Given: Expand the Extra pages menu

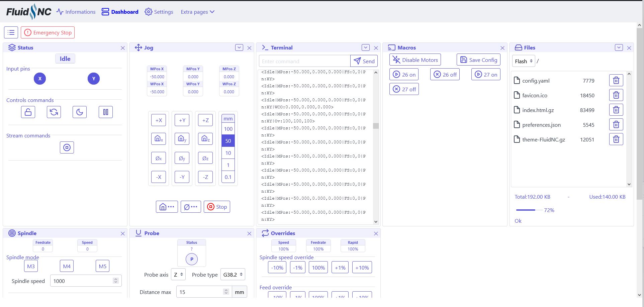Looking at the screenshot, I should [197, 12].
